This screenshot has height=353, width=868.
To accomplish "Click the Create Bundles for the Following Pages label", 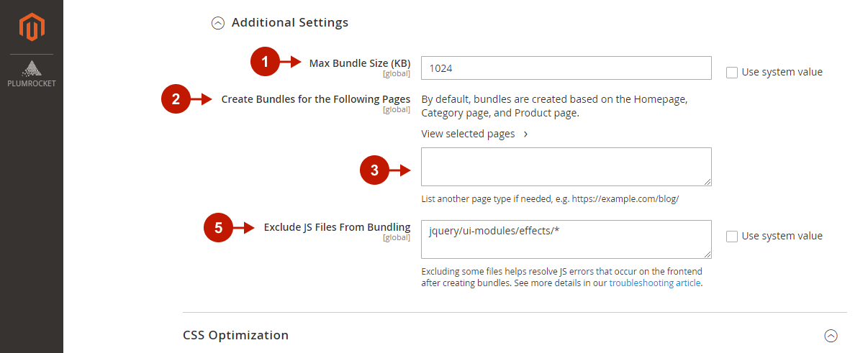I will click(x=316, y=99).
